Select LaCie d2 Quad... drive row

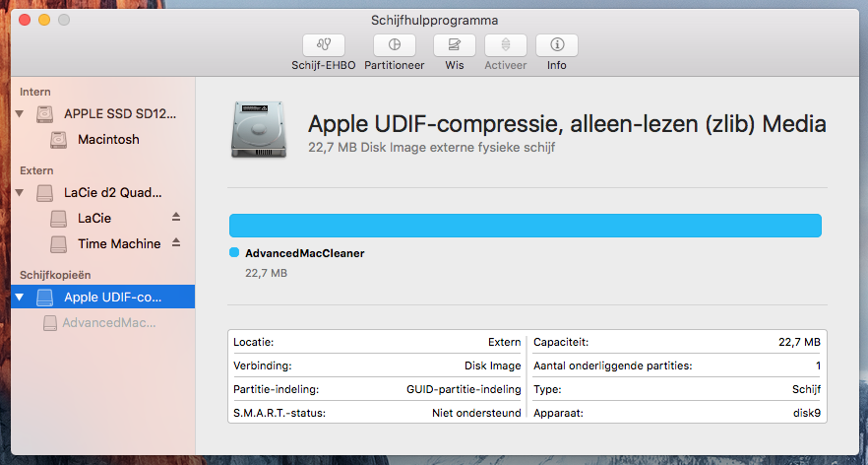point(103,193)
